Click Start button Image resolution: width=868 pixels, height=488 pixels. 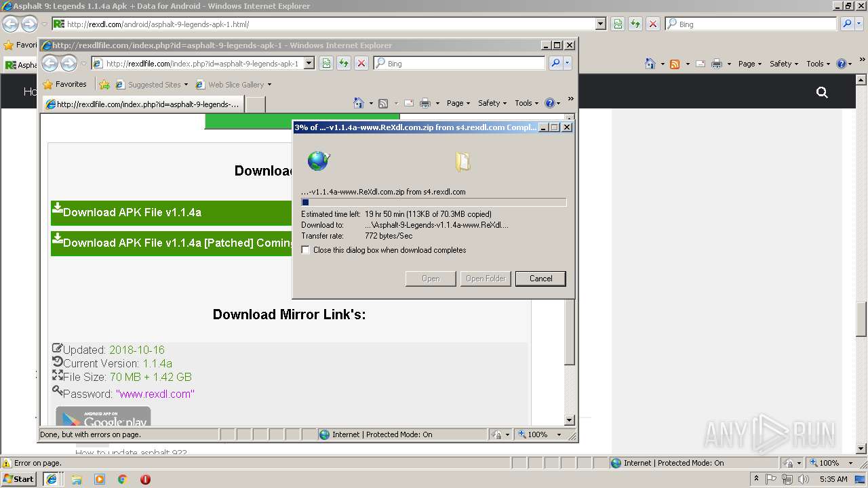[19, 479]
